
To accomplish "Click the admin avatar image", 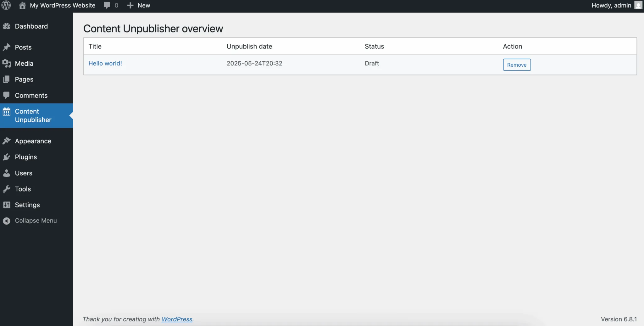I will coord(638,5).
